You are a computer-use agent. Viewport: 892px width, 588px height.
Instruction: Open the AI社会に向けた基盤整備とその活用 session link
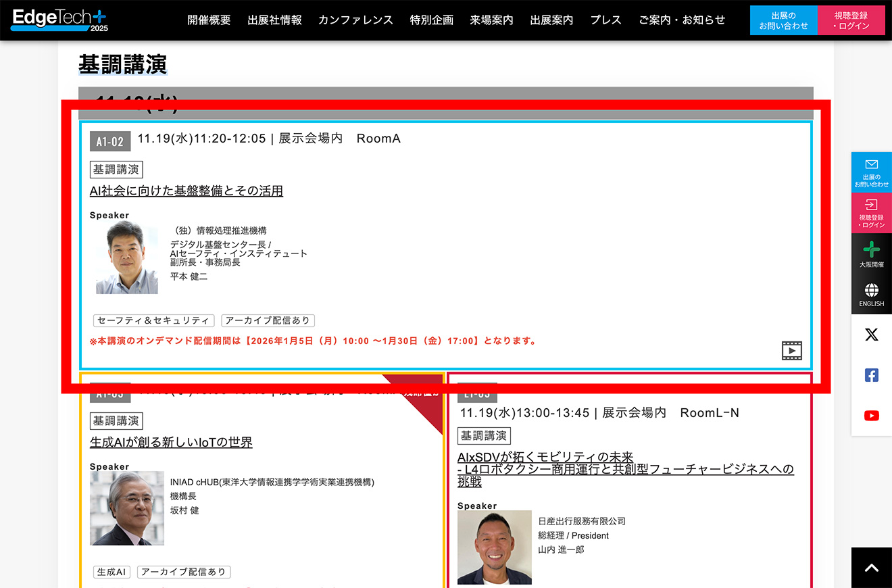[187, 191]
